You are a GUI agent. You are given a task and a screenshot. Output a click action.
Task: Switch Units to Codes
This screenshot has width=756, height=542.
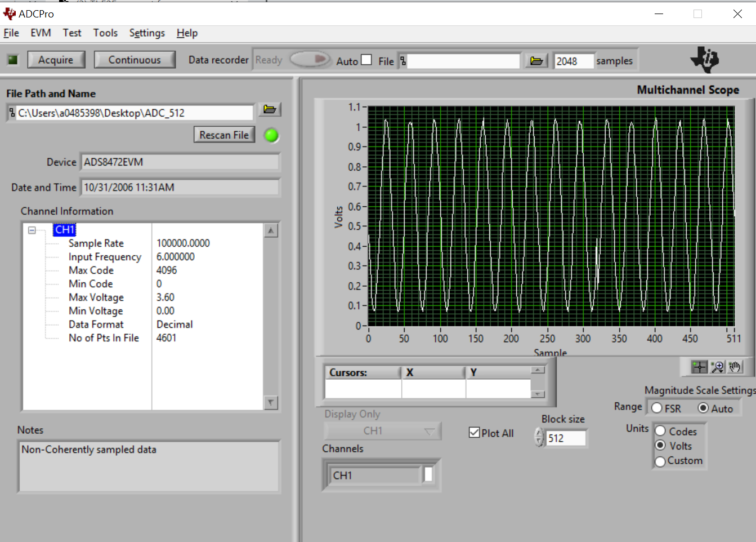tap(661, 431)
